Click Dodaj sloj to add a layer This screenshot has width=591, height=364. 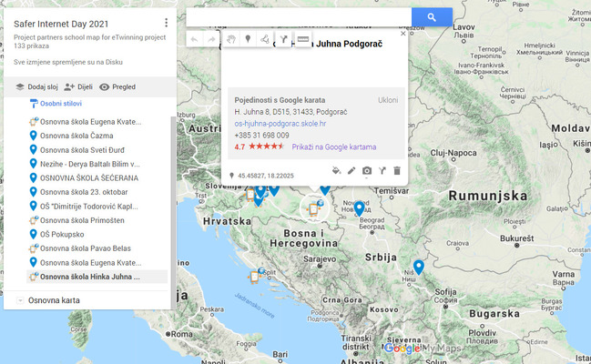(x=36, y=87)
